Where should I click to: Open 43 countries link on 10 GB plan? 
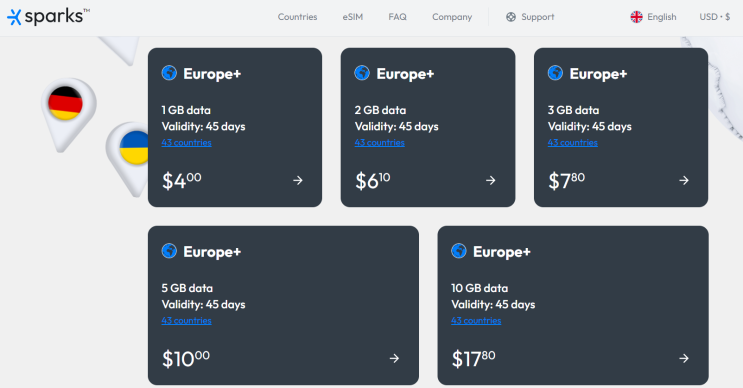476,321
